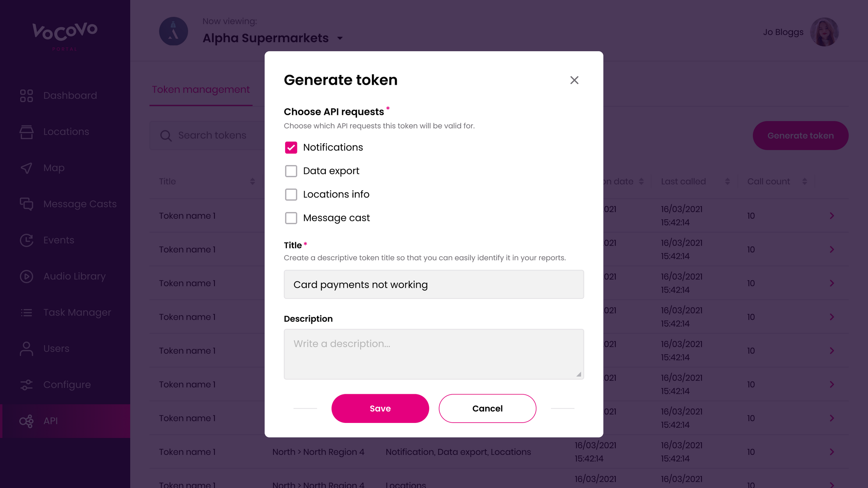Enable the Data export checkbox
The image size is (868, 488).
[x=291, y=171]
